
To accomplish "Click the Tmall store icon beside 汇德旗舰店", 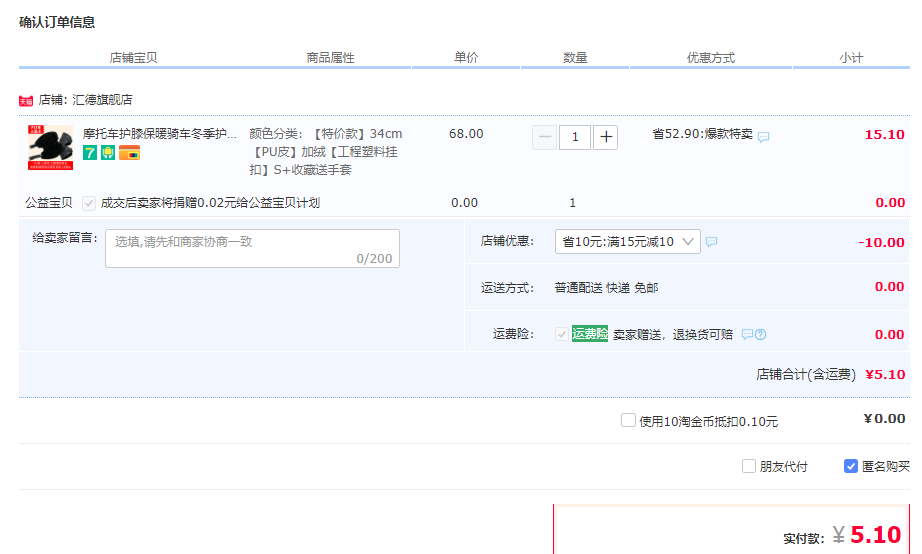I will point(26,101).
